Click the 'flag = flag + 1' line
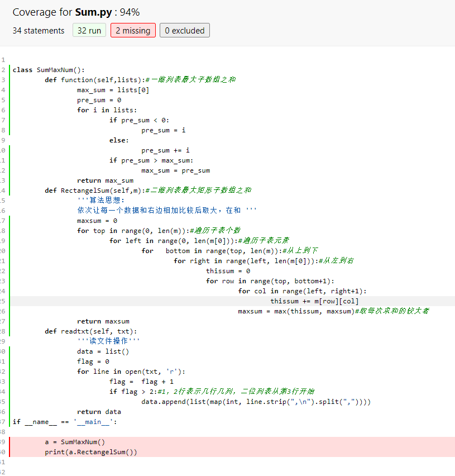The width and height of the screenshot is (455, 476). click(x=141, y=382)
